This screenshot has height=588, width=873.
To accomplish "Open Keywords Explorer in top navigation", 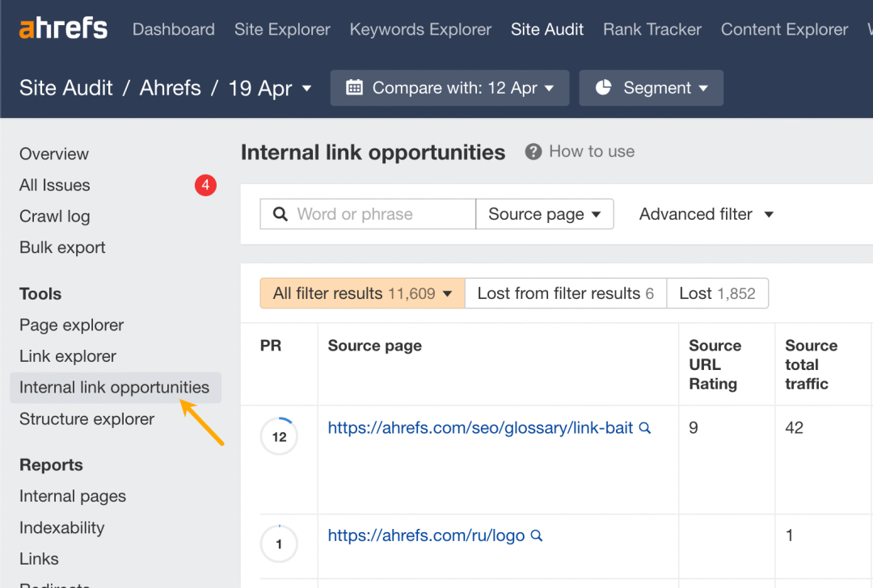I will (x=420, y=29).
